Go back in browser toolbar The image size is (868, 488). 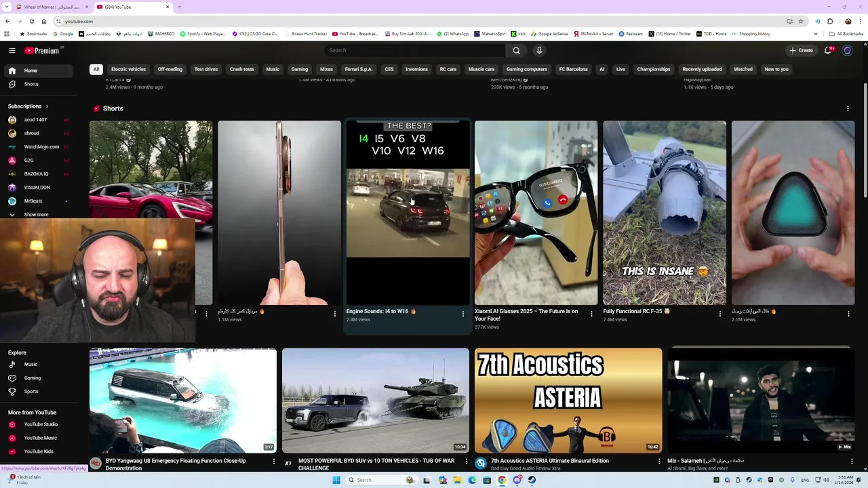(7, 21)
